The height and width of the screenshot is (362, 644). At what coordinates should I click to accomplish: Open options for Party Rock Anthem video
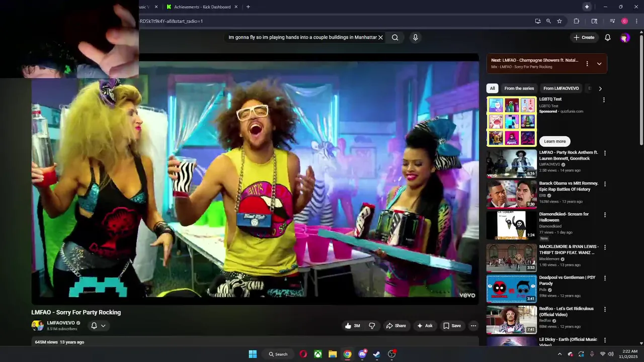coord(605,153)
